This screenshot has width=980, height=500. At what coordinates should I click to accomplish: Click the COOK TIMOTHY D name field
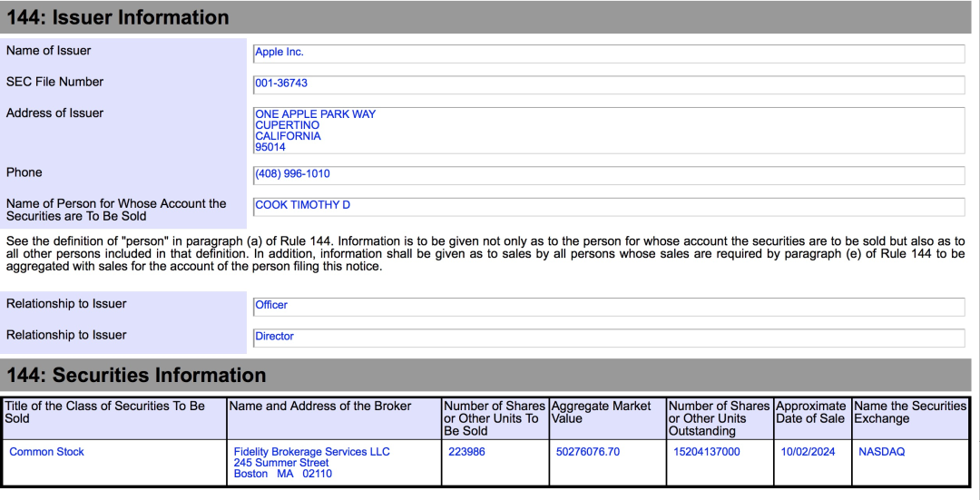[609, 206]
